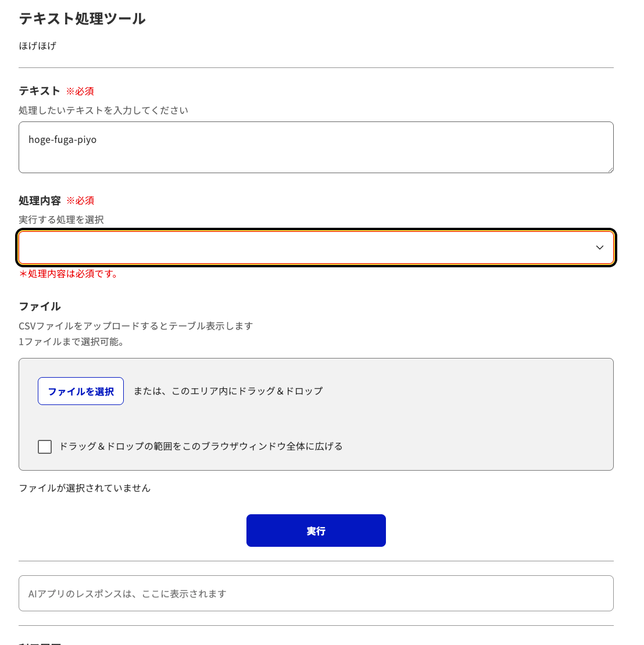Click the chevron arrow inside the processing dropdown
The height and width of the screenshot is (645, 644).
coord(599,247)
